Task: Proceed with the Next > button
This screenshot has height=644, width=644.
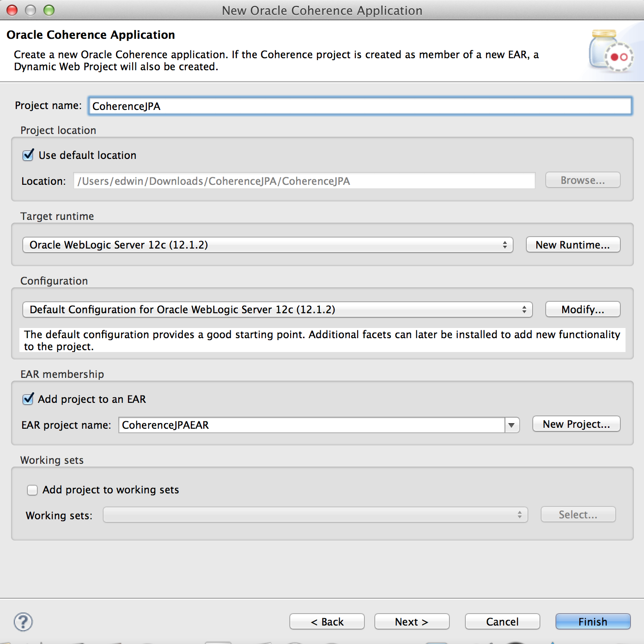Action: click(412, 622)
